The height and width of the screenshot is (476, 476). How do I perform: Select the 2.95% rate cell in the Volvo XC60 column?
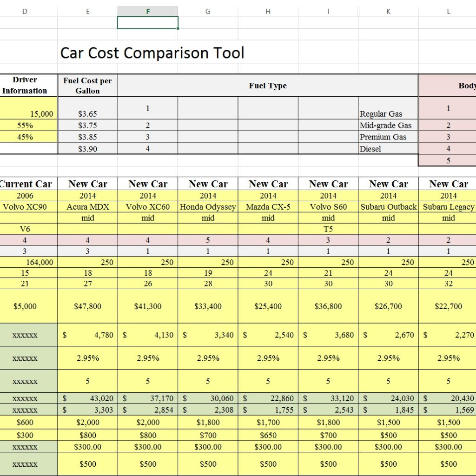(147, 358)
